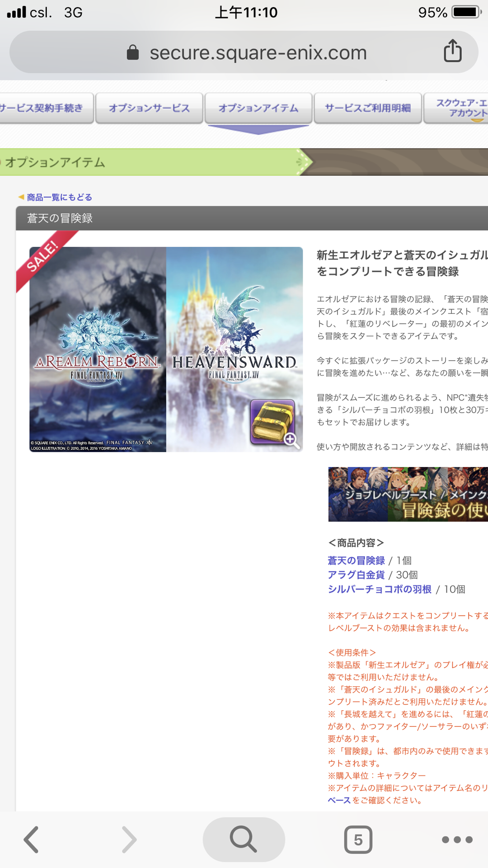
Task: Open the three-dot browser menu
Action: (457, 840)
